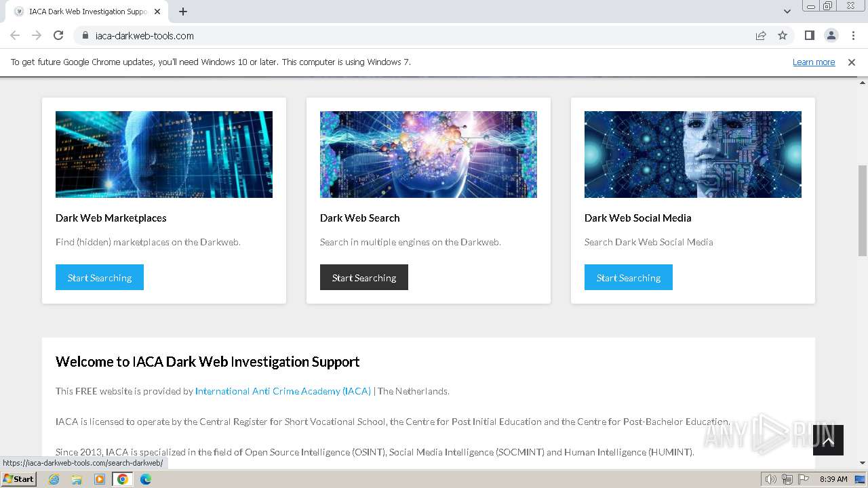Open Dark Web Social Media thumbnail image

pos(693,155)
